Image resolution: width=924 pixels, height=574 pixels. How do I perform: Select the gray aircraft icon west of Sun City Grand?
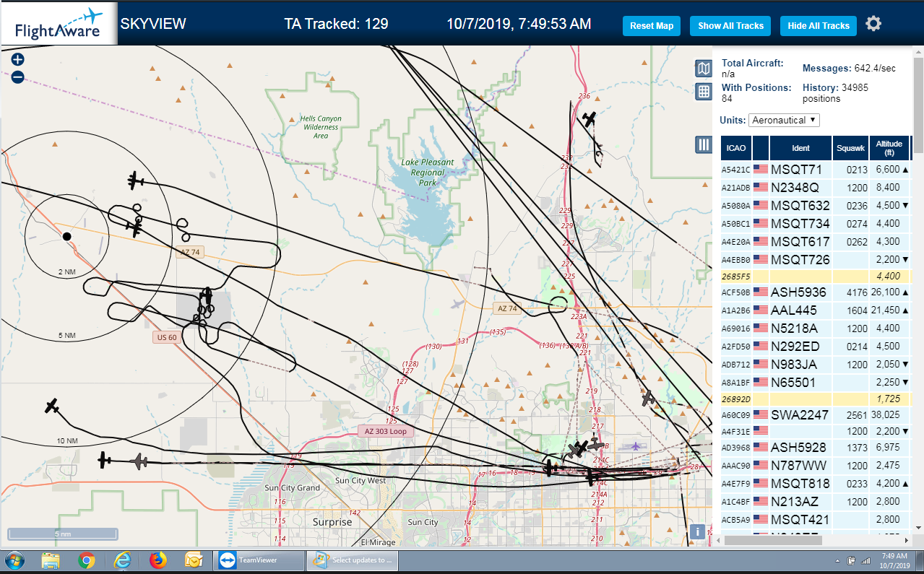pos(139,461)
